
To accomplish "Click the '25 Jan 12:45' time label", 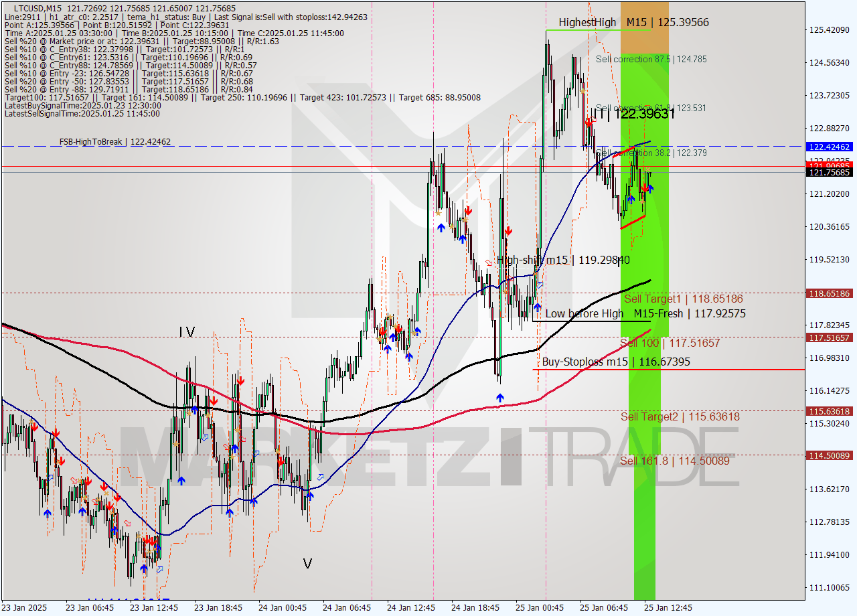I will [668, 608].
